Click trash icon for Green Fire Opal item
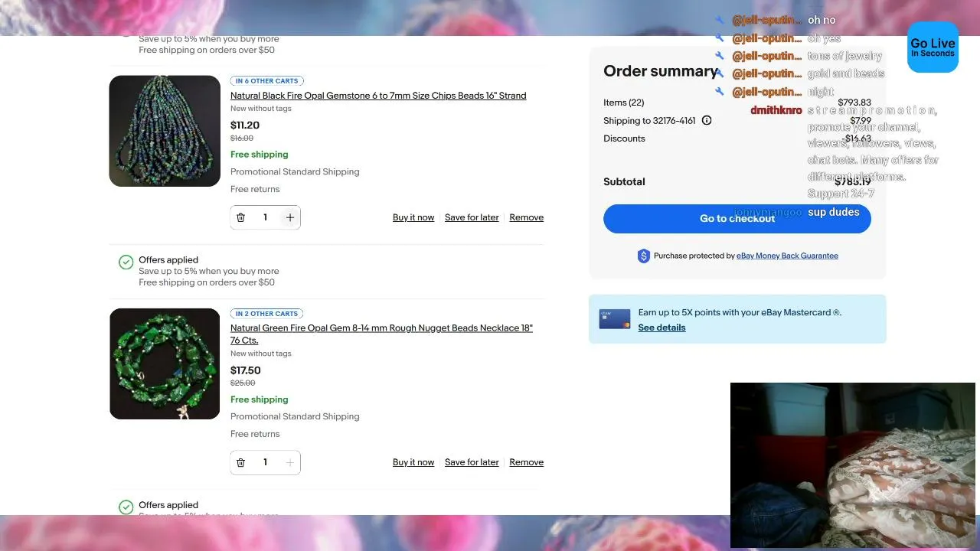The height and width of the screenshot is (551, 980). [240, 462]
